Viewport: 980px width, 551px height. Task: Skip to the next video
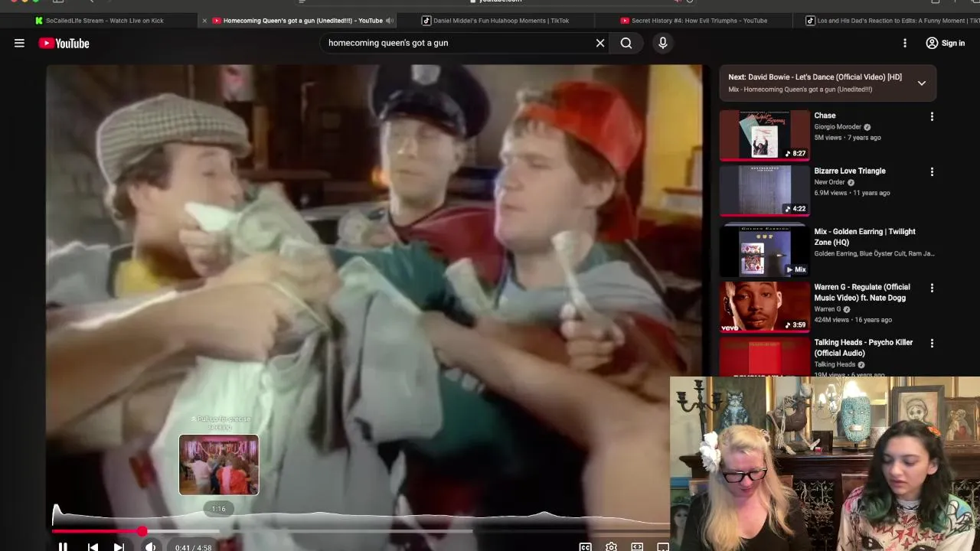119,546
